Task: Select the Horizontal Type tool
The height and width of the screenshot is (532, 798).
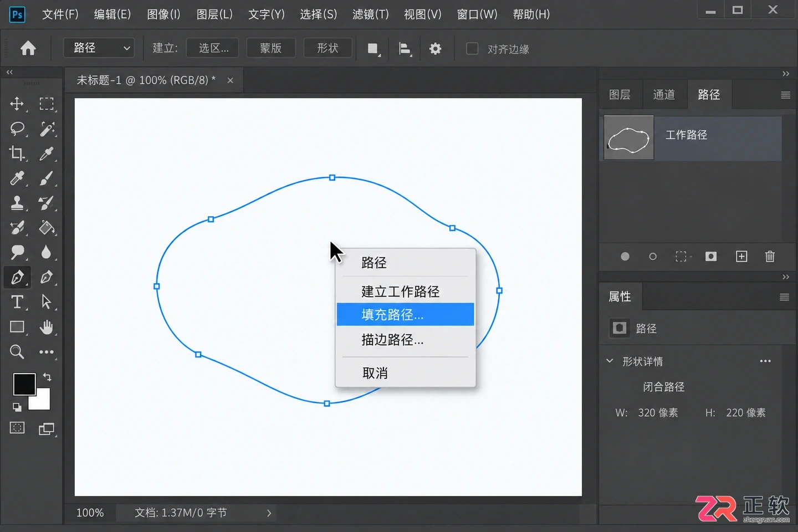Action: [17, 302]
